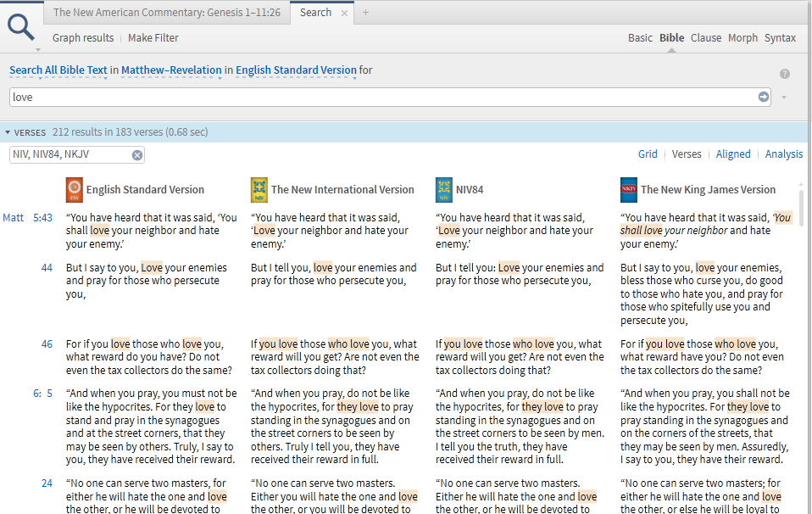Select the Bible search type
The image size is (812, 514).
[671, 38]
